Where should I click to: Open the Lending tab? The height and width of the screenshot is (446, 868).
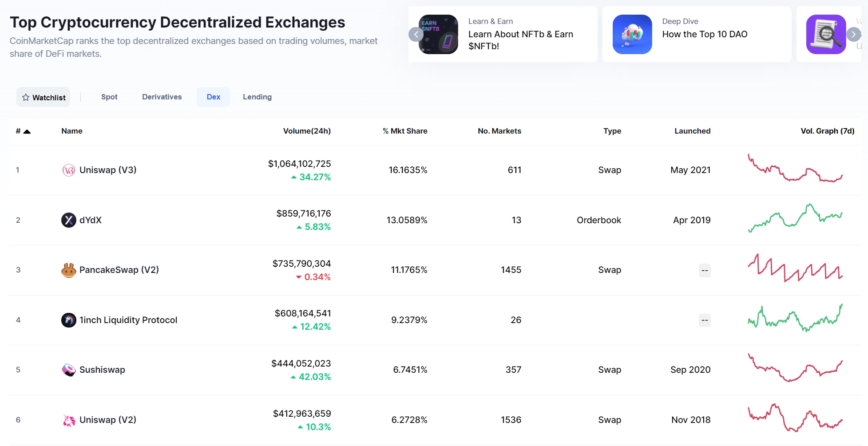(257, 97)
